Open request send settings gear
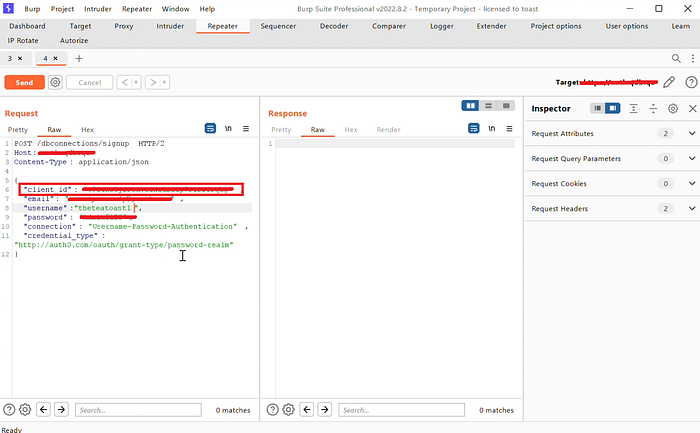 pyautogui.click(x=55, y=82)
